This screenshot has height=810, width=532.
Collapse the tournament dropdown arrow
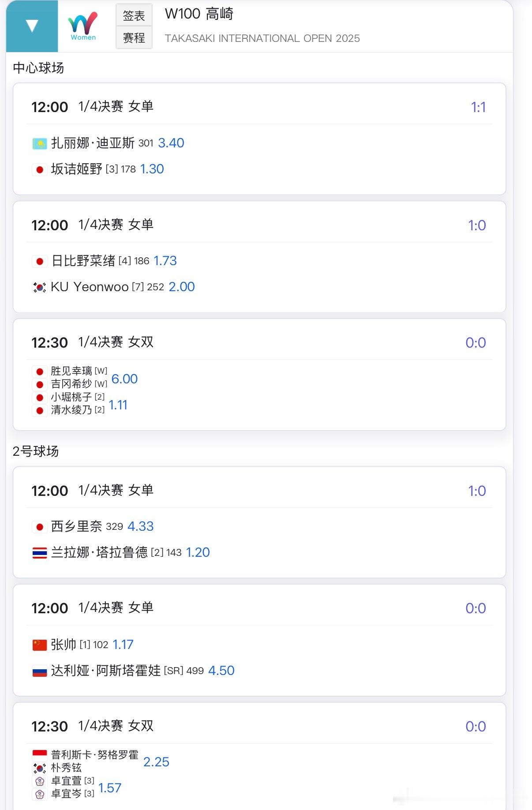32,26
